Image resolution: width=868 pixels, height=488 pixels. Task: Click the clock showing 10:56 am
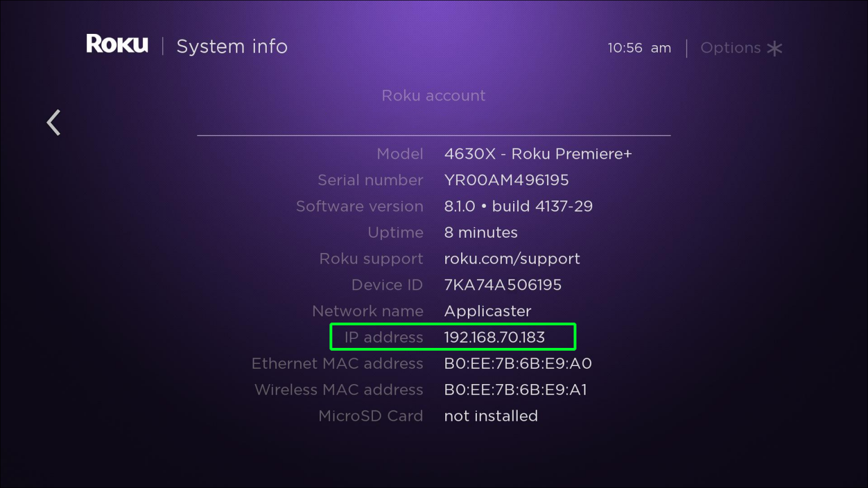(639, 48)
